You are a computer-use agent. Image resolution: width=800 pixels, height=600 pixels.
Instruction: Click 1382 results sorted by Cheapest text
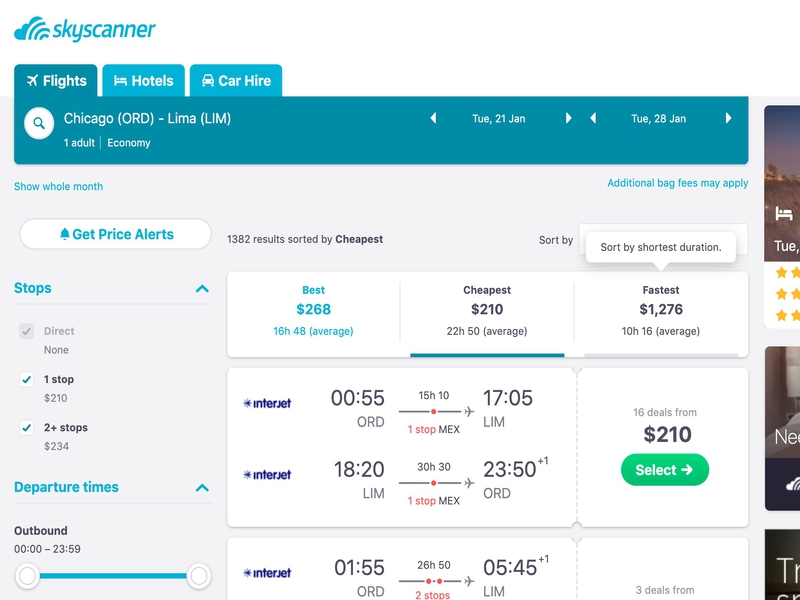coord(305,239)
